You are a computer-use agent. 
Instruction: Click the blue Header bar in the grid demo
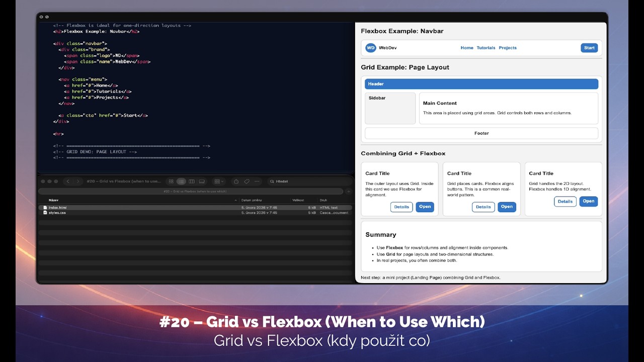tap(481, 84)
